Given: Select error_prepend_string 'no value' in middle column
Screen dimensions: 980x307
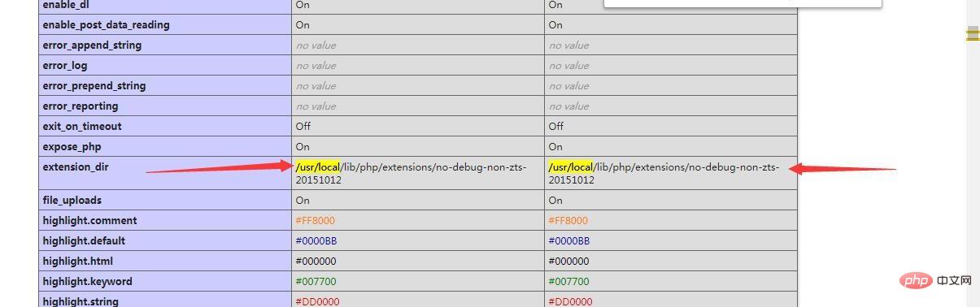Looking at the screenshot, I should point(316,86).
